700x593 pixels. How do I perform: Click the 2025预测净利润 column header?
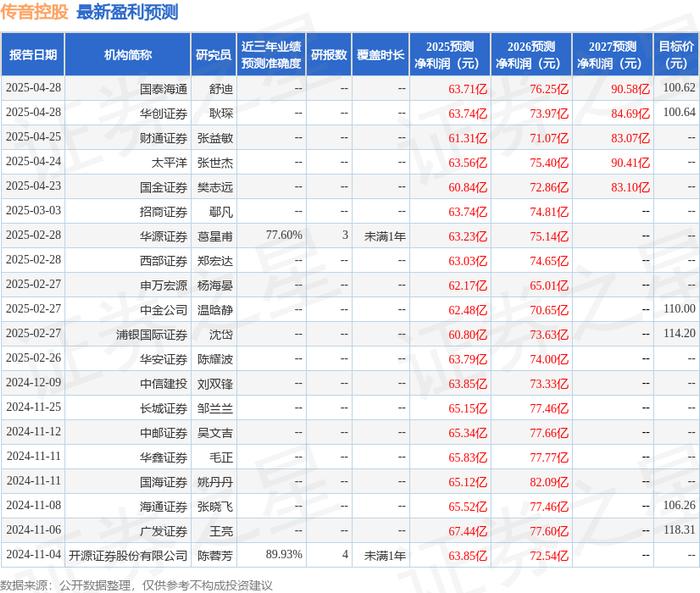[x=450, y=54]
